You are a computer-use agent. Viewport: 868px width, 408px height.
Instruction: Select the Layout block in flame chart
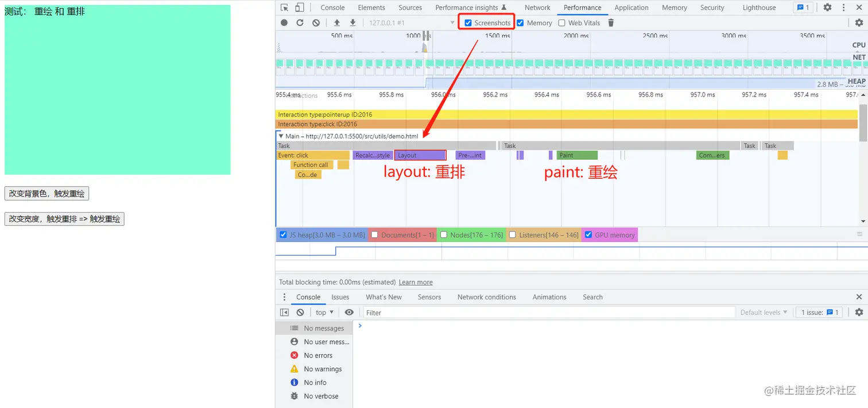click(420, 155)
